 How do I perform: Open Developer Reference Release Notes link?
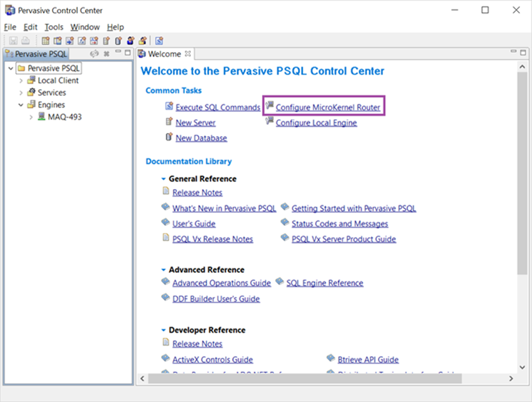click(197, 344)
